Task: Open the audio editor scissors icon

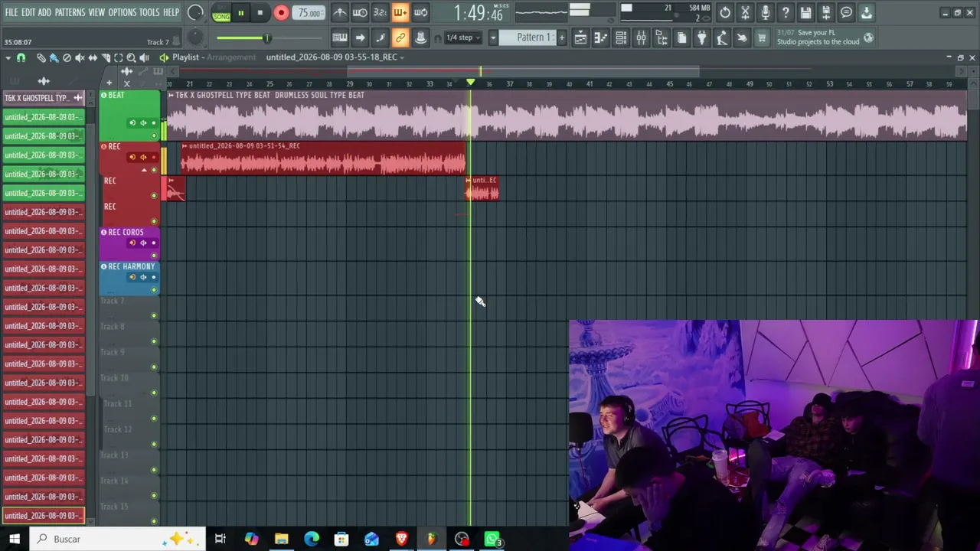Action: [x=745, y=12]
